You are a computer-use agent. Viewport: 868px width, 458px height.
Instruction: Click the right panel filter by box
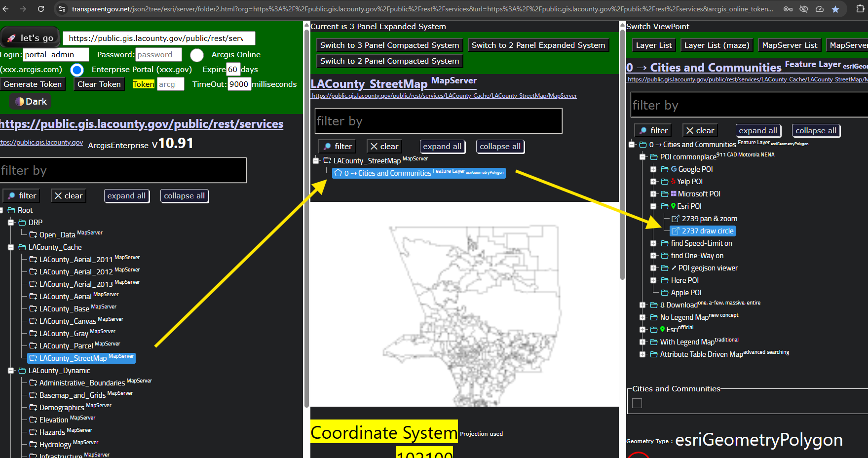[x=749, y=105]
